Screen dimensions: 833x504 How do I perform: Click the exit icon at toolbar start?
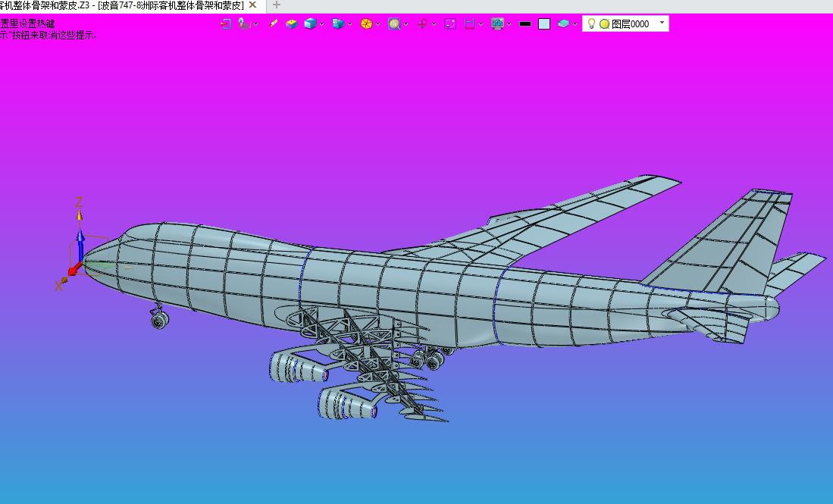[226, 24]
